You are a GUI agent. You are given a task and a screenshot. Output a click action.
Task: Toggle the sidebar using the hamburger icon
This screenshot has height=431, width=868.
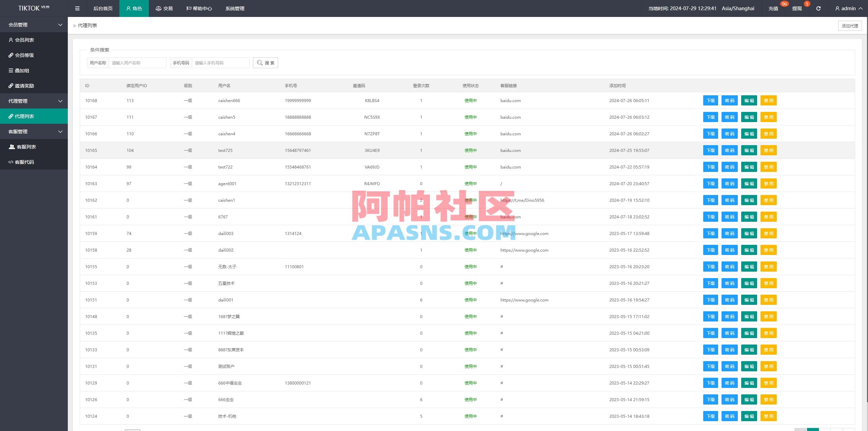coord(77,8)
